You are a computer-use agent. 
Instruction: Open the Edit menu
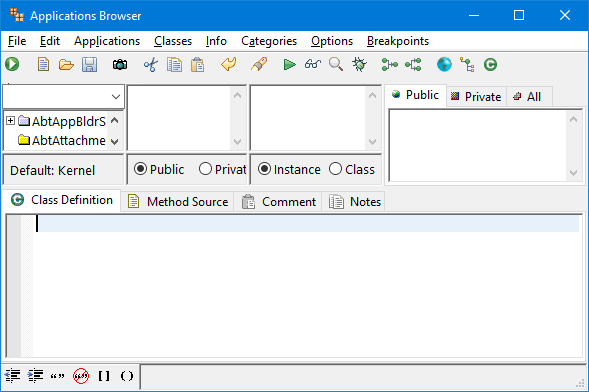50,41
